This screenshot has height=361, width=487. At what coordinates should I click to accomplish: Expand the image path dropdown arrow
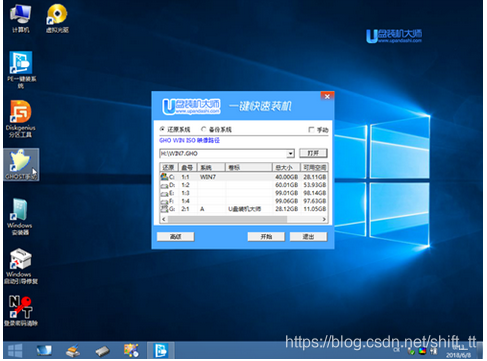pyautogui.click(x=291, y=154)
